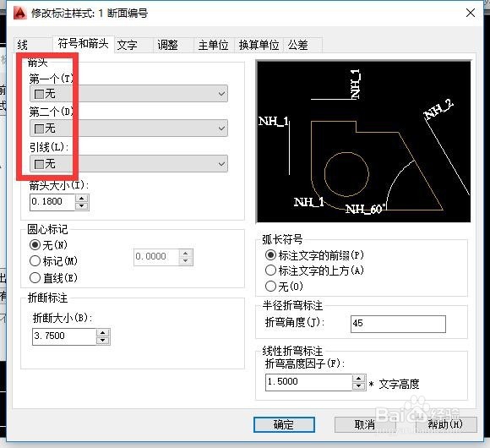The image size is (490, 448).
Task: Select the 符号和箭头 tab
Action: pyautogui.click(x=83, y=44)
